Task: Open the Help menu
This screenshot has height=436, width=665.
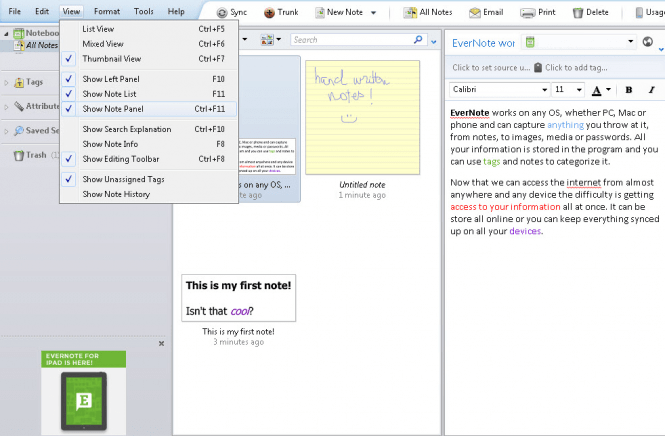Action: (176, 11)
